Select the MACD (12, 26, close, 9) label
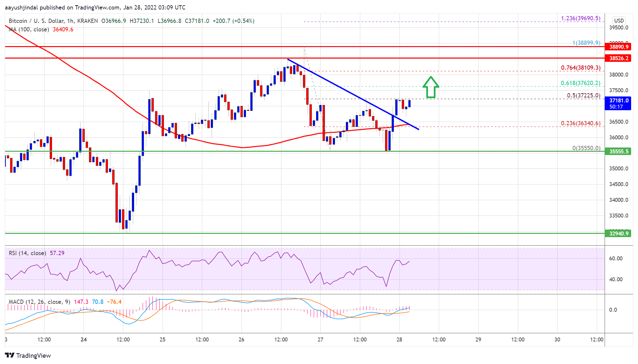The height and width of the screenshot is (364, 638). [x=39, y=302]
